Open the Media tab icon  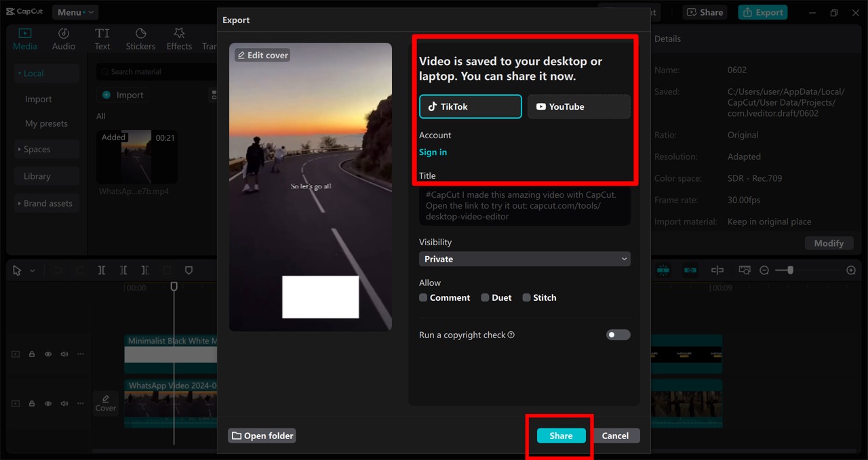point(25,33)
